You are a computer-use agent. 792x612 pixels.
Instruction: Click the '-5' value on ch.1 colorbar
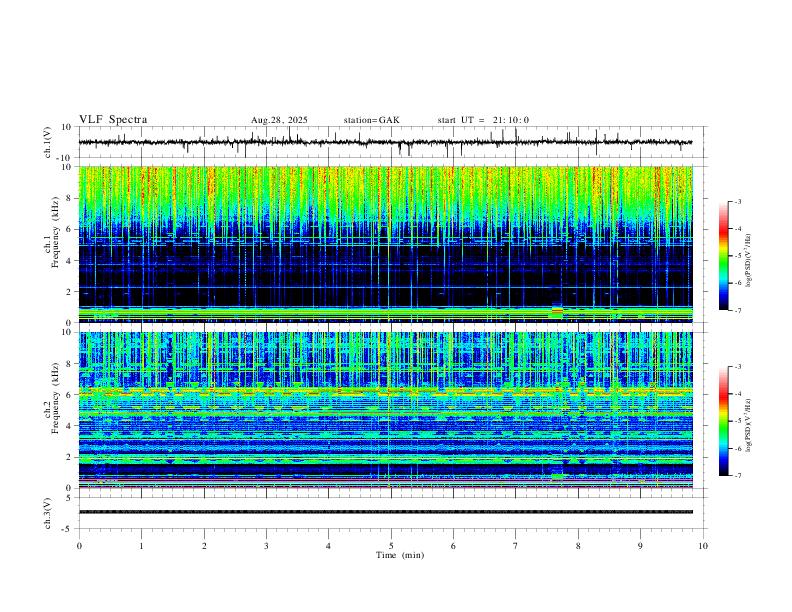[737, 256]
